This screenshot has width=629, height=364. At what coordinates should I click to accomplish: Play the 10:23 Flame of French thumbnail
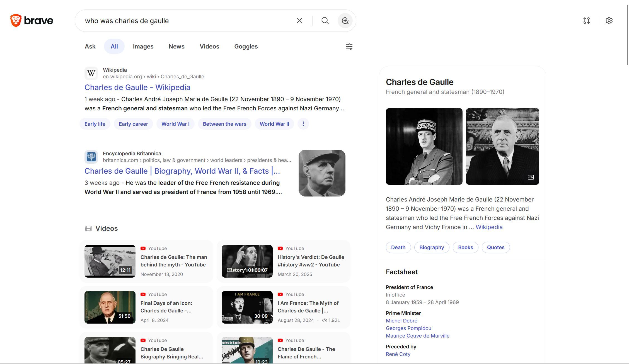247,350
